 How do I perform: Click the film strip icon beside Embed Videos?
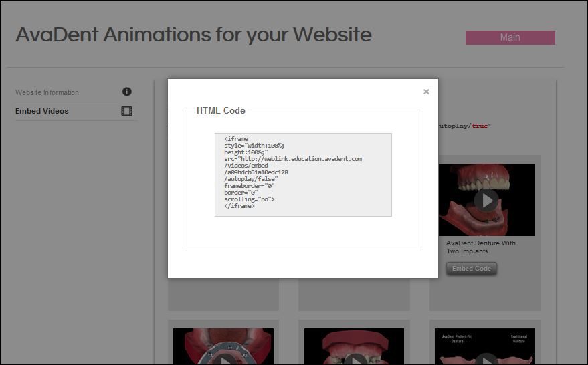click(126, 111)
